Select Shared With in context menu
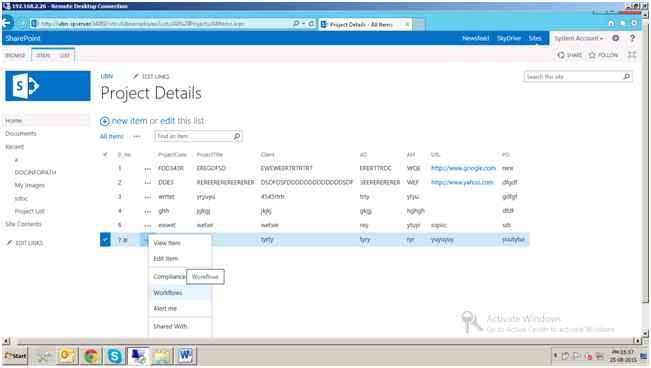Image resolution: width=651 pixels, height=368 pixels. tap(180, 326)
